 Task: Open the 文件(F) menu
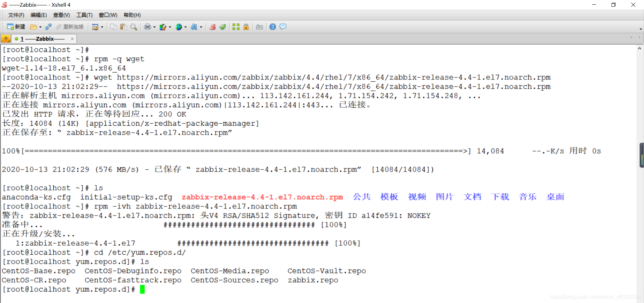click(x=16, y=15)
